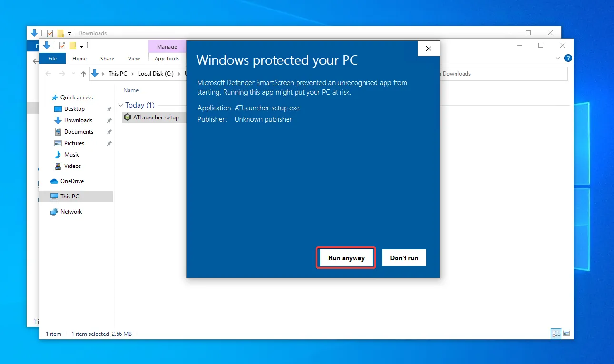Viewport: 614px width, 364px height.
Task: Click the OneDrive cloud icon in sidebar
Action: 54,181
